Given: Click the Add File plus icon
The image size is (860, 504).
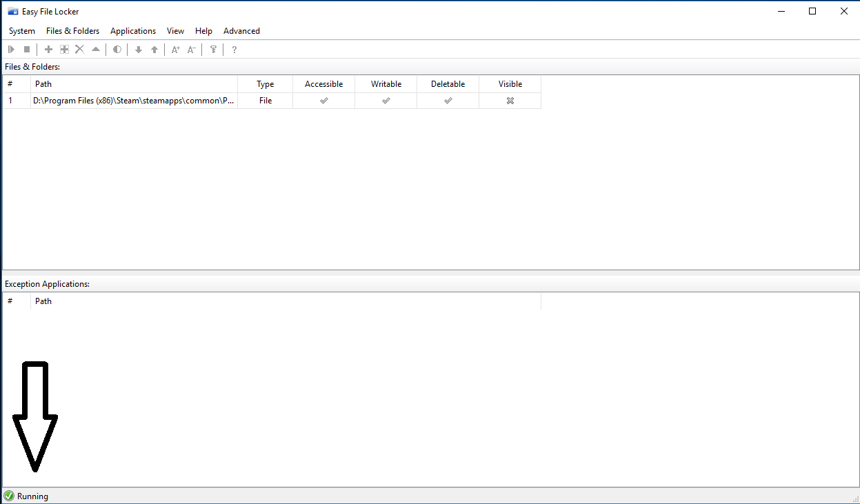Looking at the screenshot, I should coord(48,50).
